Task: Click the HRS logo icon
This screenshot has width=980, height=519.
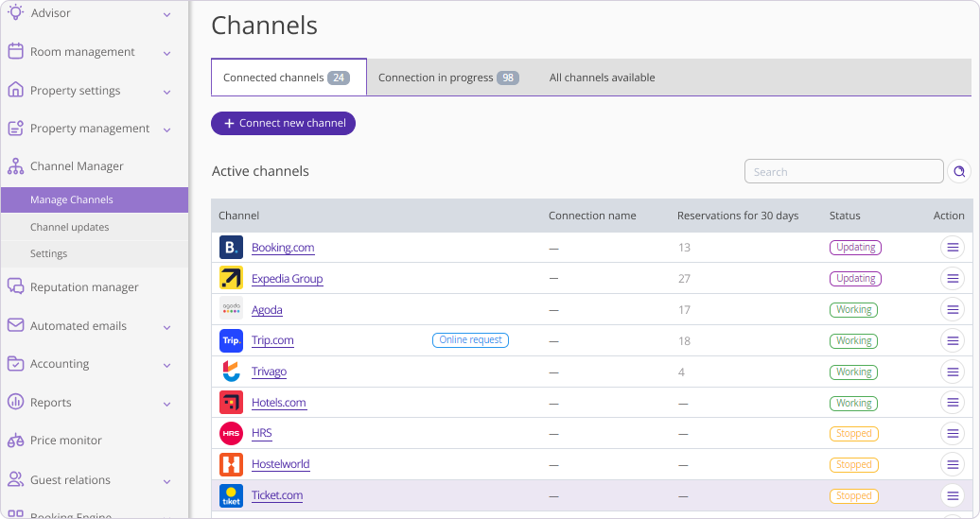Action: (231, 433)
